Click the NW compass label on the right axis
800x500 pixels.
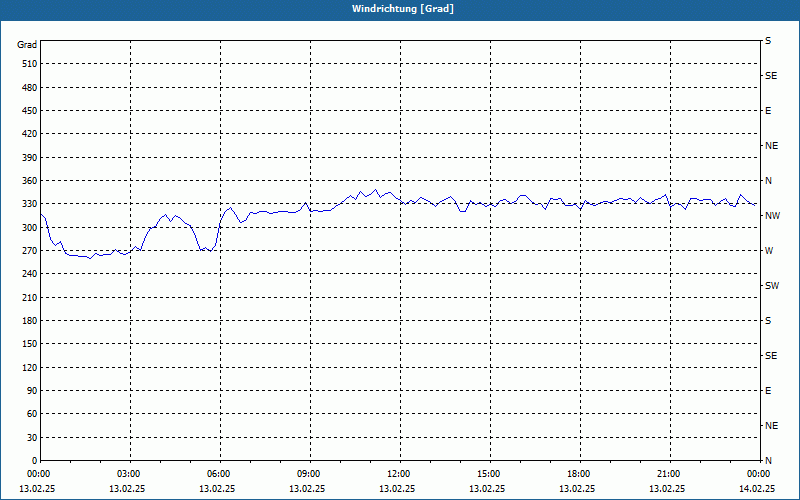772,216
